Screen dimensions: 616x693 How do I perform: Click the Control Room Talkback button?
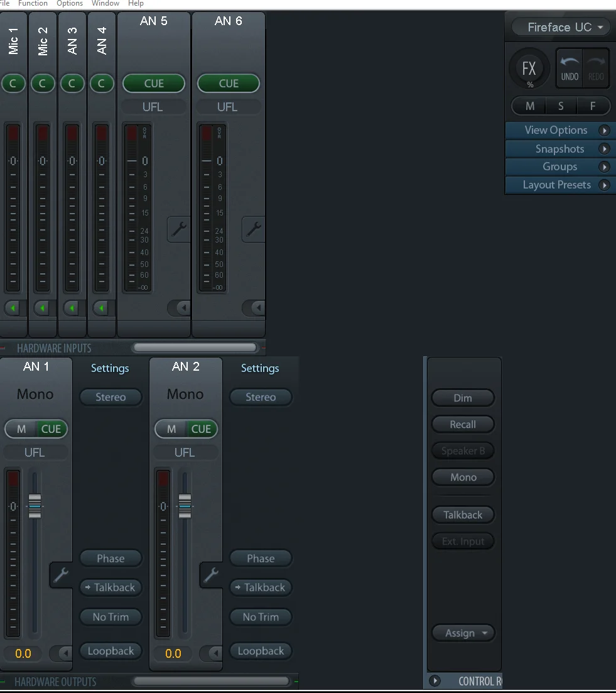coord(463,515)
